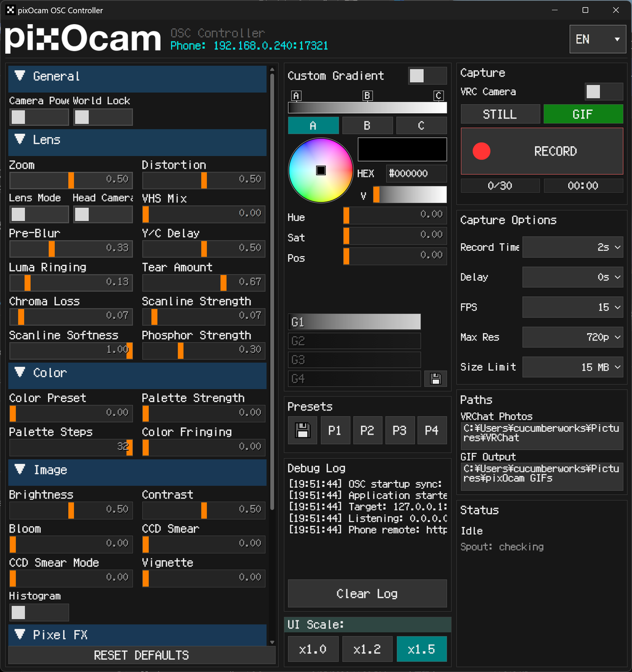This screenshot has height=672, width=632.
Task: Set UI scale to x1.2
Action: (x=367, y=650)
